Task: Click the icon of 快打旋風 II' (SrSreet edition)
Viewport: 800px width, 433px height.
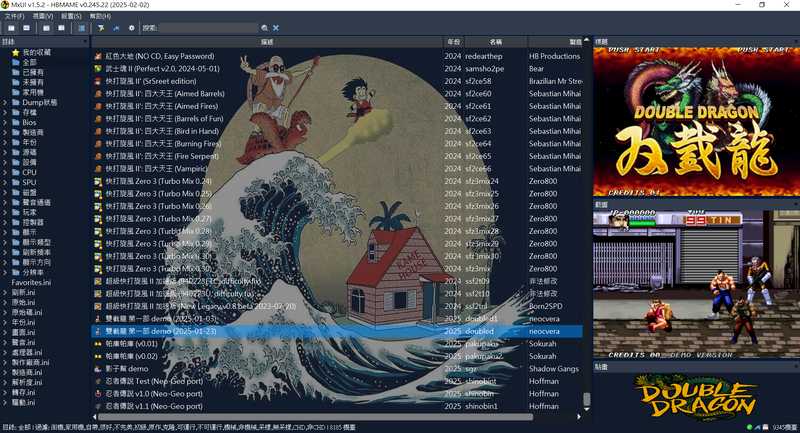Action: pyautogui.click(x=98, y=81)
